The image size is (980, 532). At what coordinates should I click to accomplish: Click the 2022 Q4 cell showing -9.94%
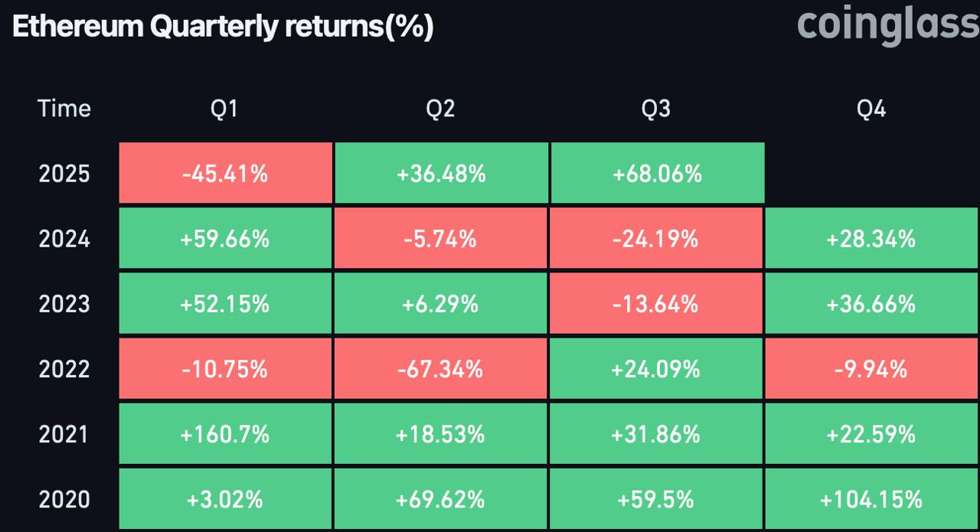(871, 370)
